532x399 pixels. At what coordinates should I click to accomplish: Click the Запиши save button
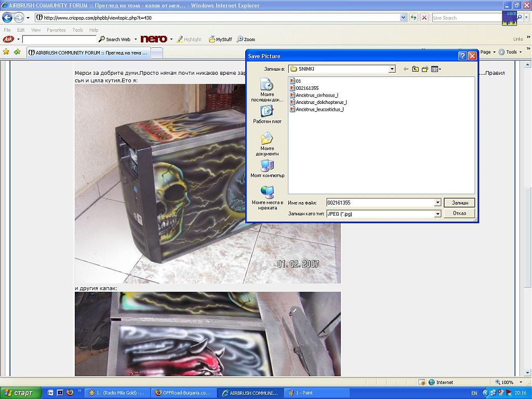(459, 203)
